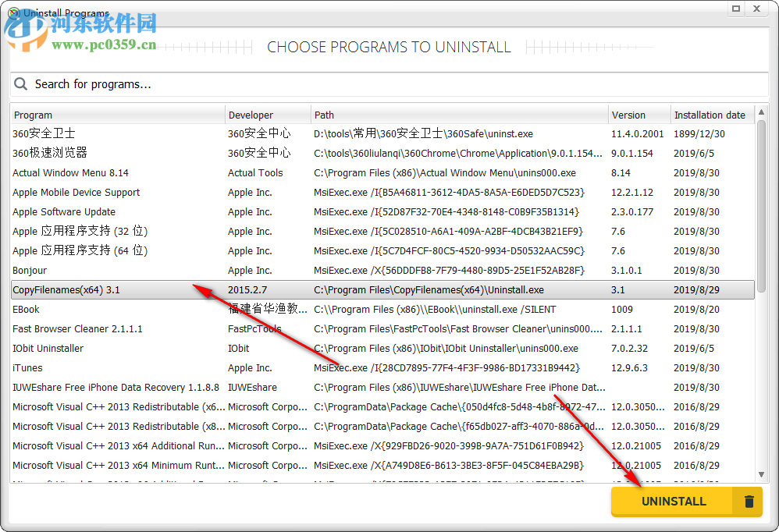Viewport: 779px width, 532px height.
Task: Click Actual Tools developer cell
Action: coord(255,172)
